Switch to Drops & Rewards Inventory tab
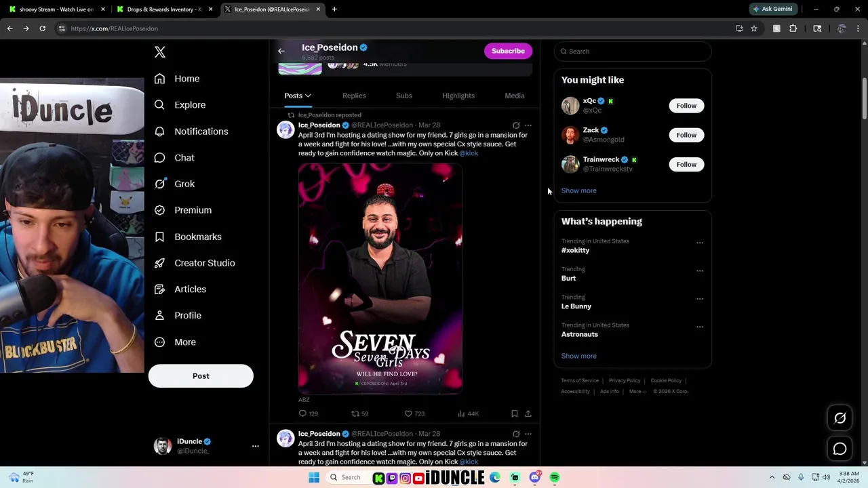Image resolution: width=868 pixels, height=488 pixels. 165,9
